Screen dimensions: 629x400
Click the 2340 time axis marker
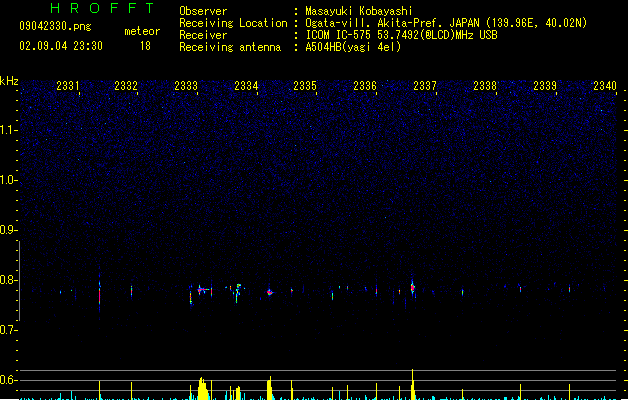pos(605,86)
